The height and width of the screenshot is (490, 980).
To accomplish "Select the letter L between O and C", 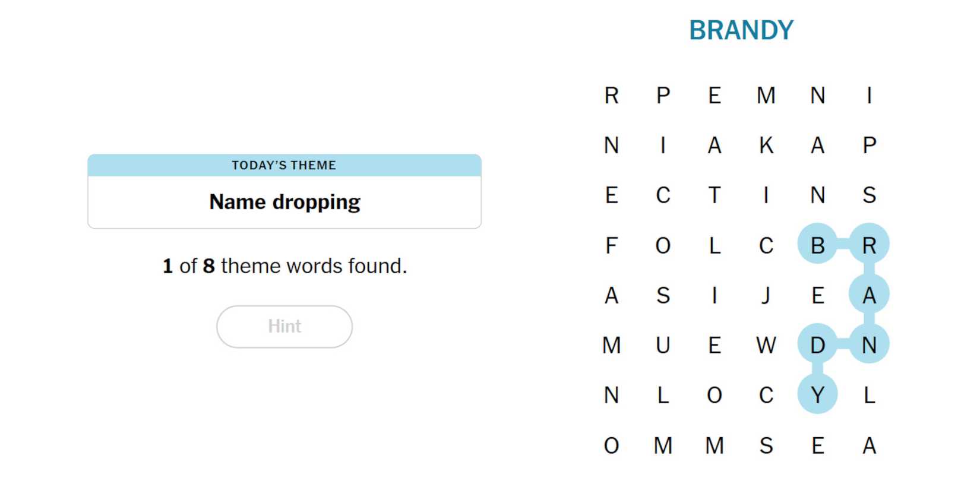I will point(715,245).
